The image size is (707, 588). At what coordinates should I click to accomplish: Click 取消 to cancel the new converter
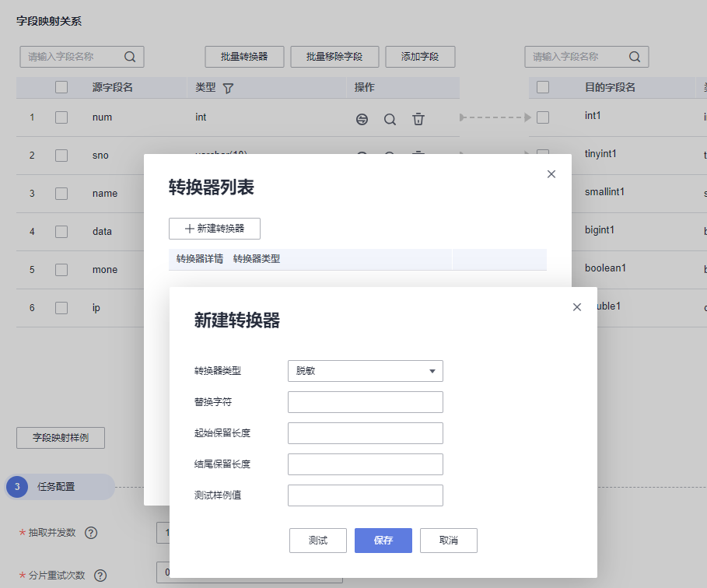pos(448,541)
